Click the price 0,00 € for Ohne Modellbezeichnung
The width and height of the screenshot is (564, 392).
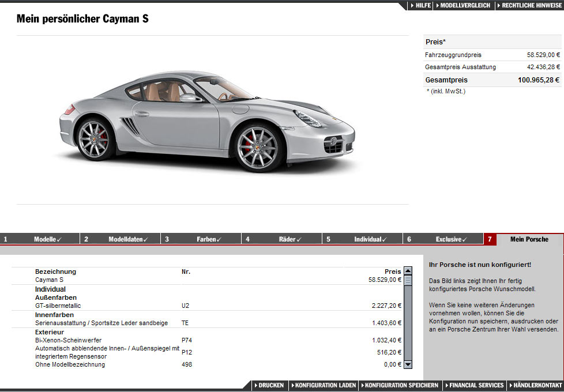point(392,364)
